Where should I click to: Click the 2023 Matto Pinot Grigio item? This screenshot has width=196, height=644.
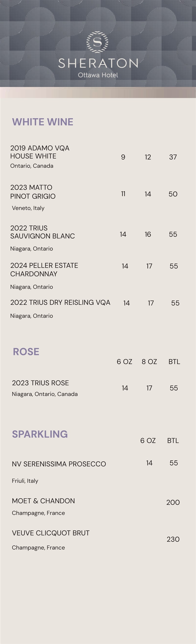(x=33, y=192)
